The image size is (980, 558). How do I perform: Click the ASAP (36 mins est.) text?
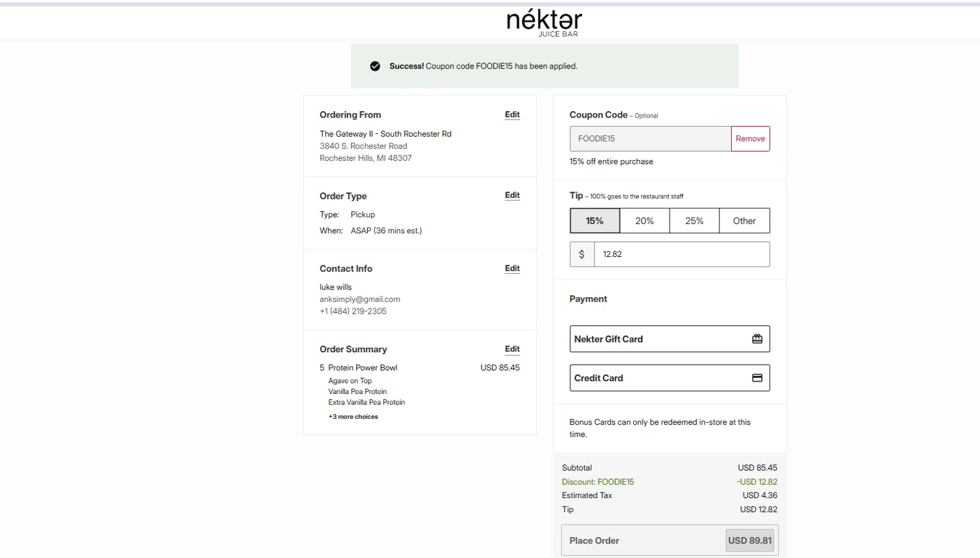[x=386, y=231]
